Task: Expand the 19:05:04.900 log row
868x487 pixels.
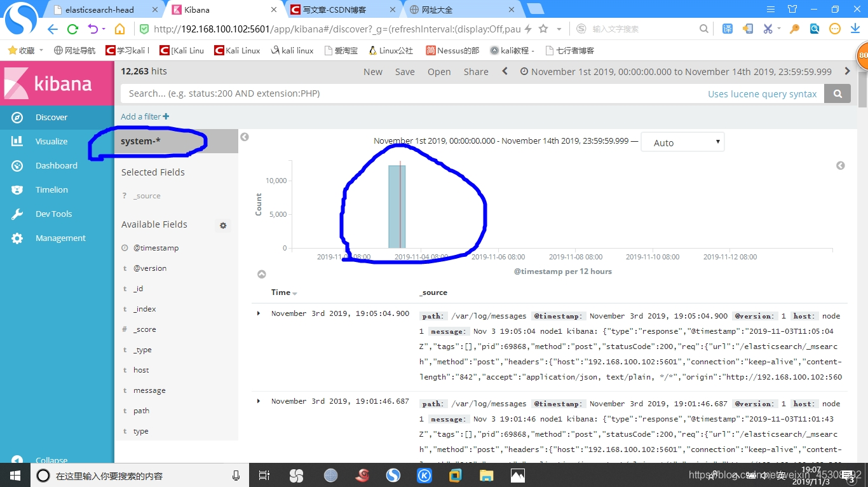Action: tap(259, 313)
